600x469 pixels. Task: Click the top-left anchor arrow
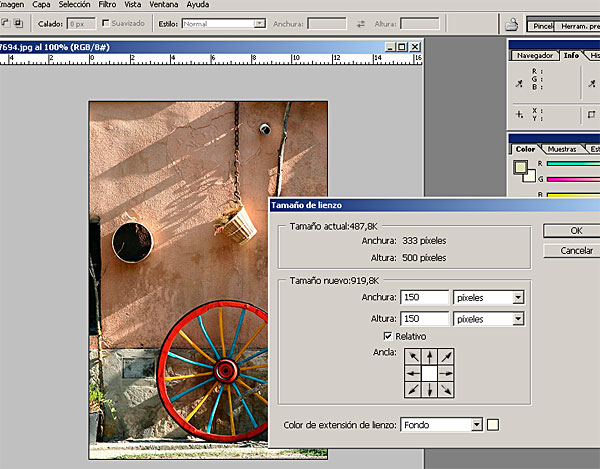(x=411, y=356)
